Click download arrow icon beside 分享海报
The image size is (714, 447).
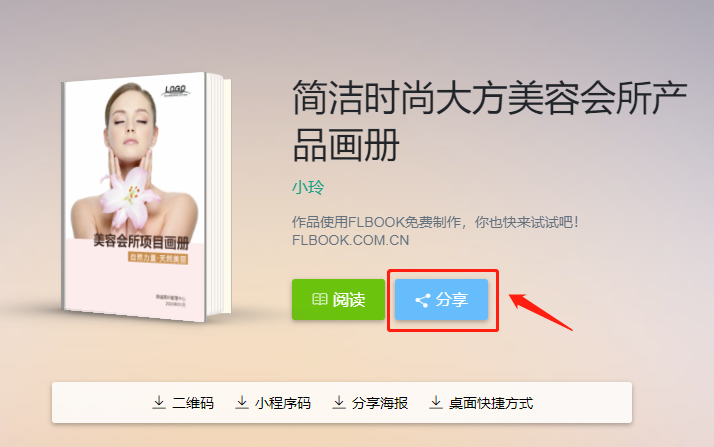click(x=339, y=402)
